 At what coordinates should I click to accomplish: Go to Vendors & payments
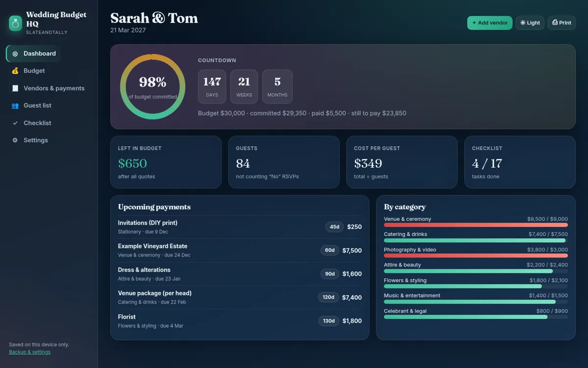point(49,88)
